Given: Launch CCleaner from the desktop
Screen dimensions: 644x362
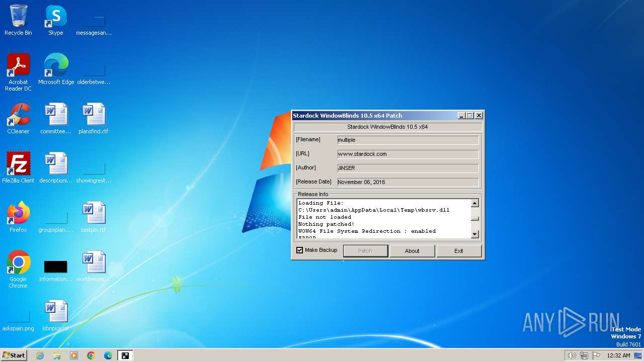Looking at the screenshot, I should (x=18, y=118).
